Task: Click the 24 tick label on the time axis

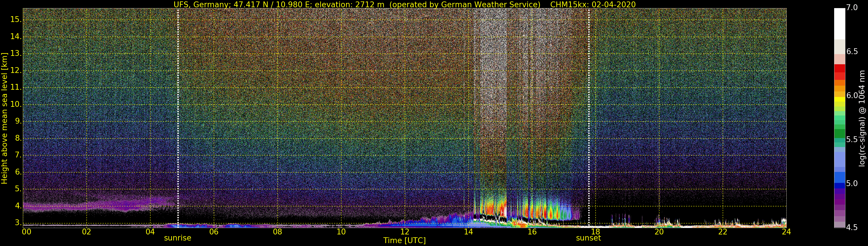Action: point(786,232)
